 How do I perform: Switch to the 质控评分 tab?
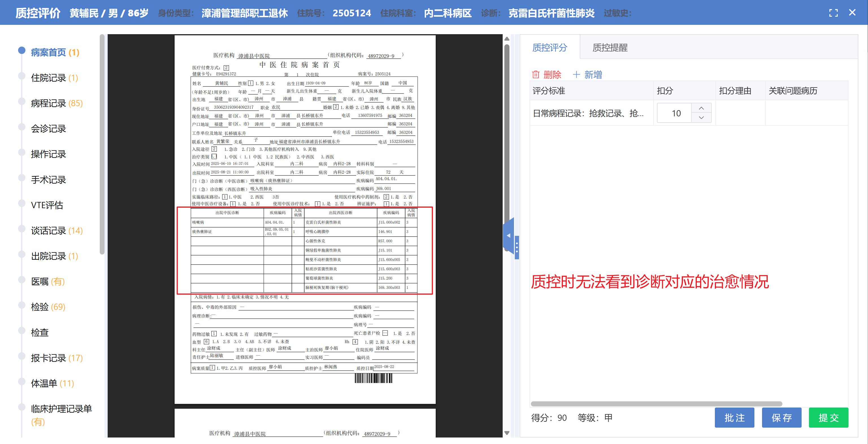click(550, 47)
